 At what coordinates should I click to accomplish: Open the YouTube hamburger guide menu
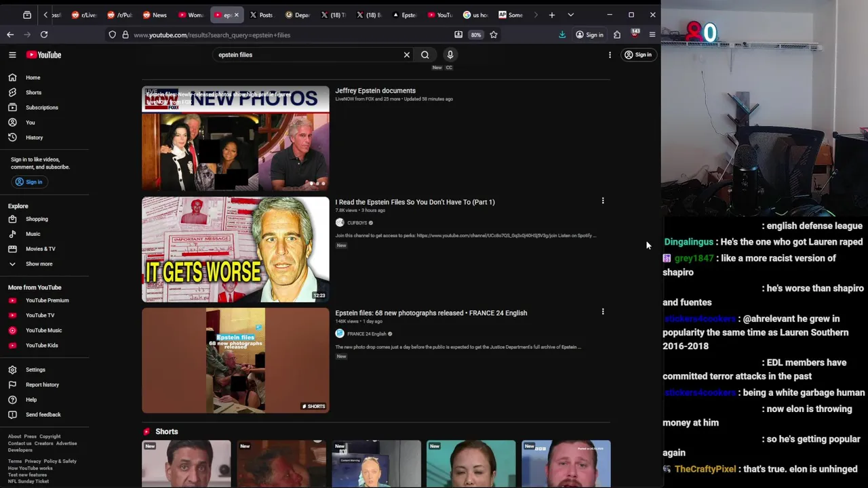pyautogui.click(x=12, y=55)
